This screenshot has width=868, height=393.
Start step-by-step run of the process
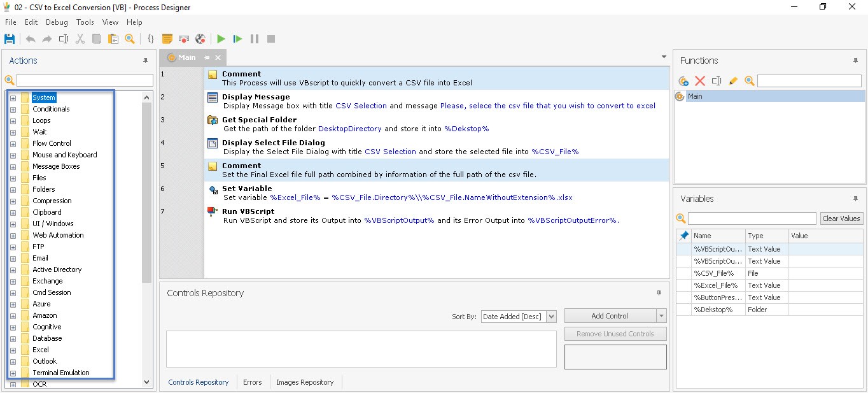coord(237,39)
